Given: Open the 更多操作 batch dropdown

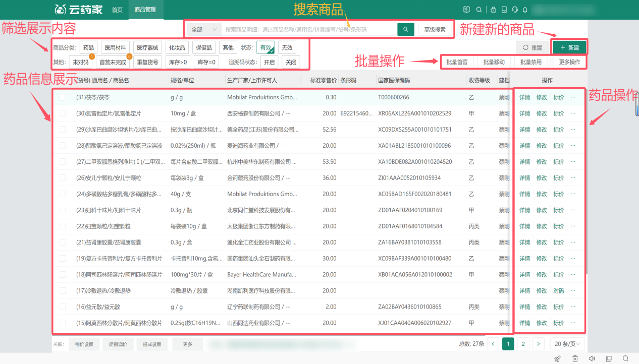Looking at the screenshot, I should tap(569, 62).
